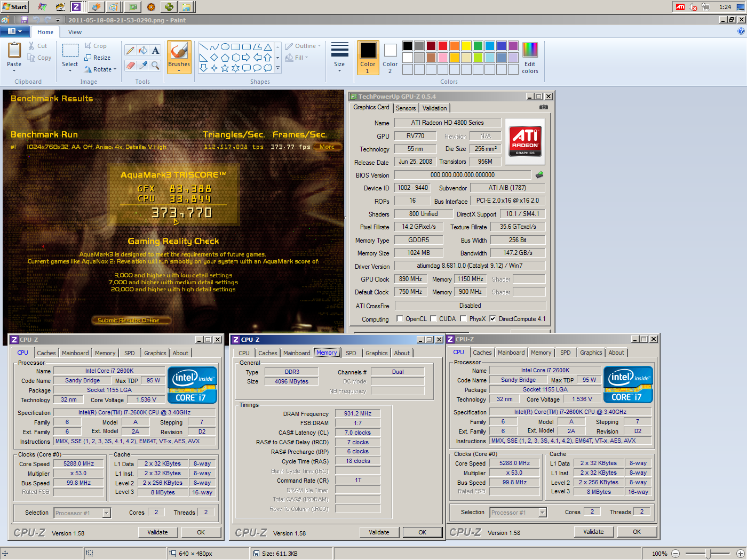
Task: Click Validate button in right CPU-Z window
Action: click(593, 532)
